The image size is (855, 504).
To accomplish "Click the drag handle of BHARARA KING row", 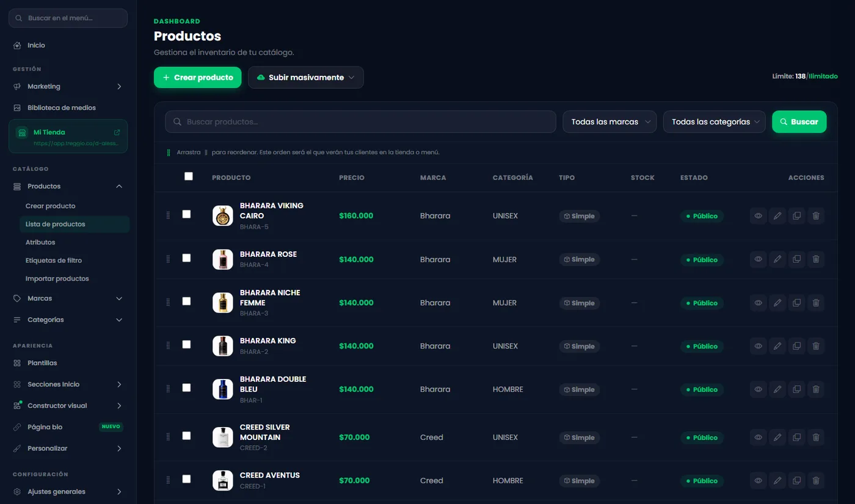I will tap(168, 345).
